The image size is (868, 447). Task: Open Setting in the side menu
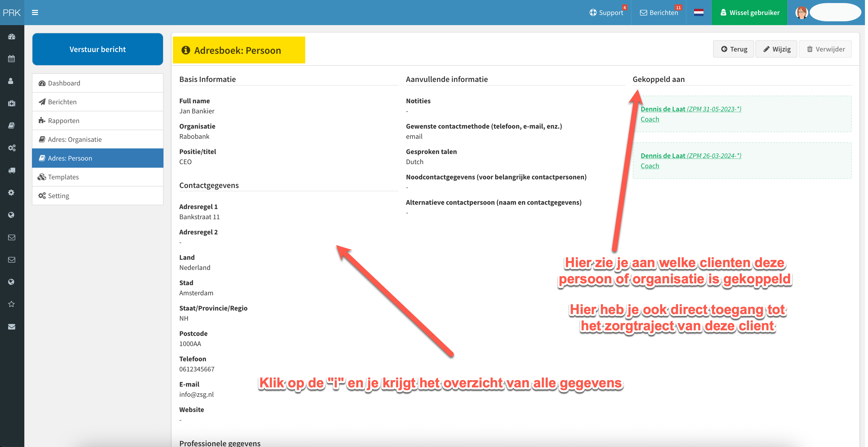click(98, 196)
